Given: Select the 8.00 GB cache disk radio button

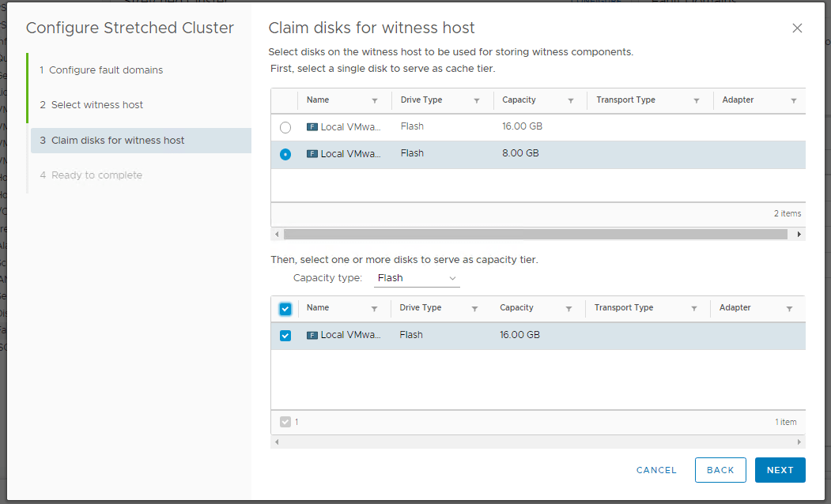Looking at the screenshot, I should pos(285,155).
